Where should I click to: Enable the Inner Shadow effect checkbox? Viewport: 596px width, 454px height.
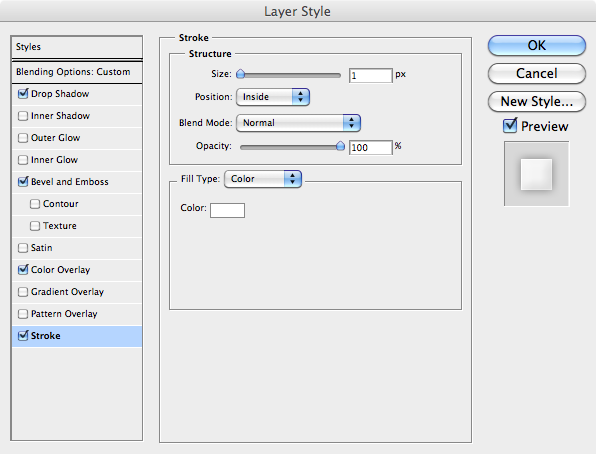click(x=23, y=116)
